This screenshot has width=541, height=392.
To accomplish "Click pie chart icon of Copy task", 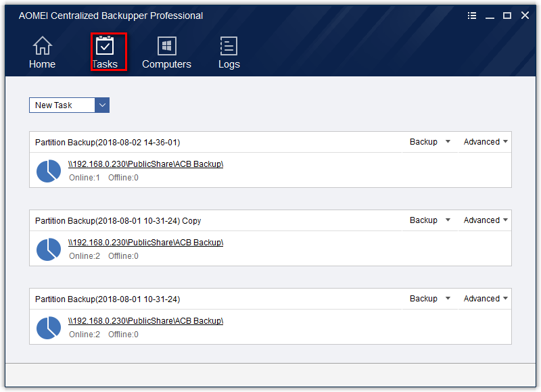I will [x=49, y=249].
